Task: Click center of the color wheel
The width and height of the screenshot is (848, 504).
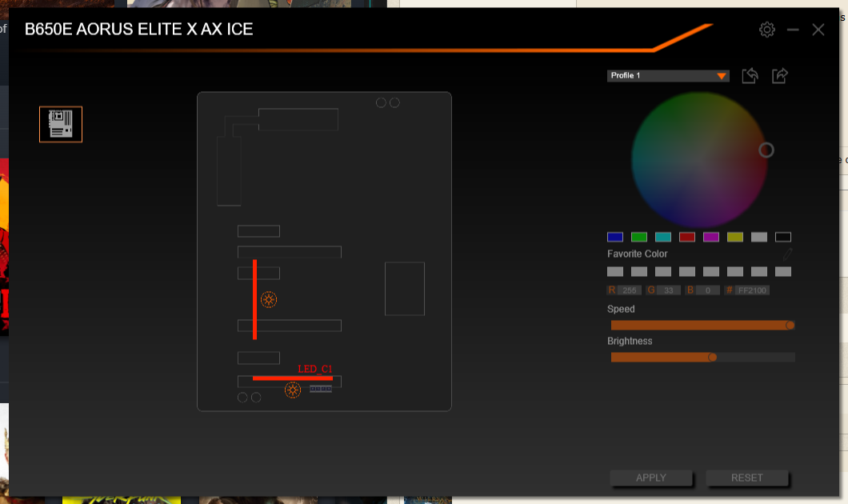Action: click(700, 160)
